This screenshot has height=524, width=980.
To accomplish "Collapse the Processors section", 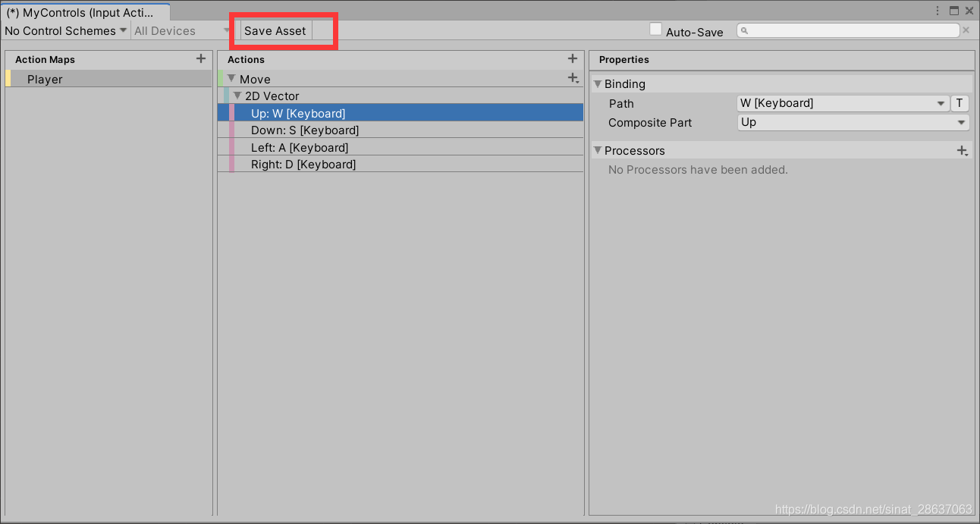I will [598, 150].
